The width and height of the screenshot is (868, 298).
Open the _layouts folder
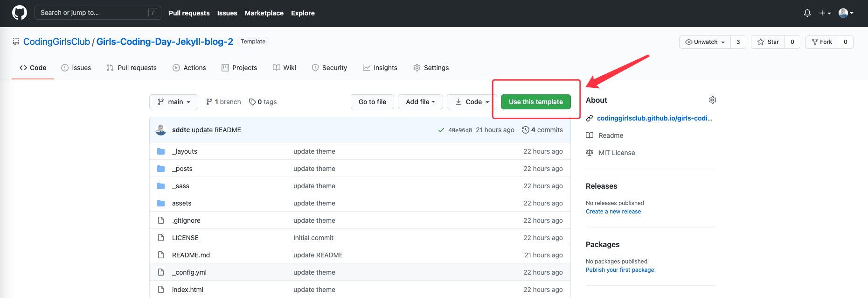(185, 151)
